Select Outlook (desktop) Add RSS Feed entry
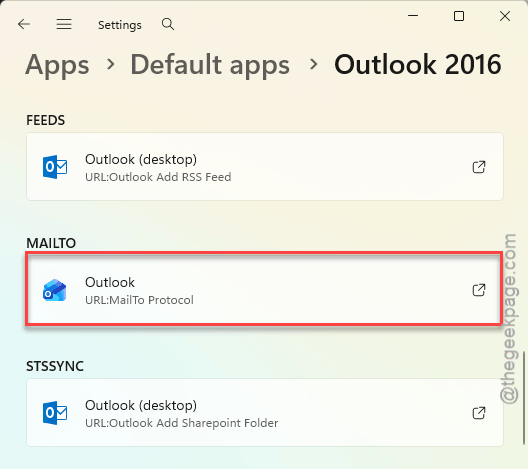This screenshot has height=469, width=528. pos(265,167)
